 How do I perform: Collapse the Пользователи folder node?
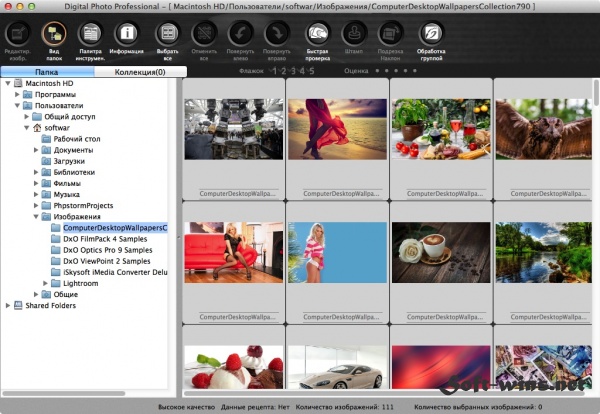[17, 105]
